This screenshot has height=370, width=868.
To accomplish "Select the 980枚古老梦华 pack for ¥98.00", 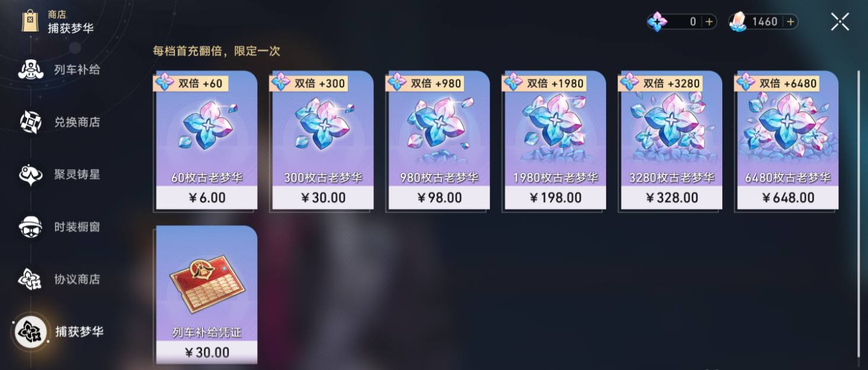I will [x=439, y=141].
